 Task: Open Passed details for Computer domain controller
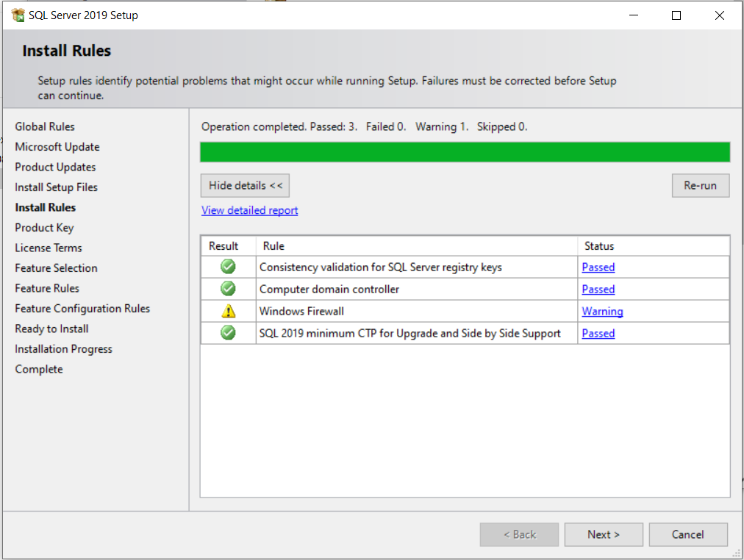coord(598,289)
